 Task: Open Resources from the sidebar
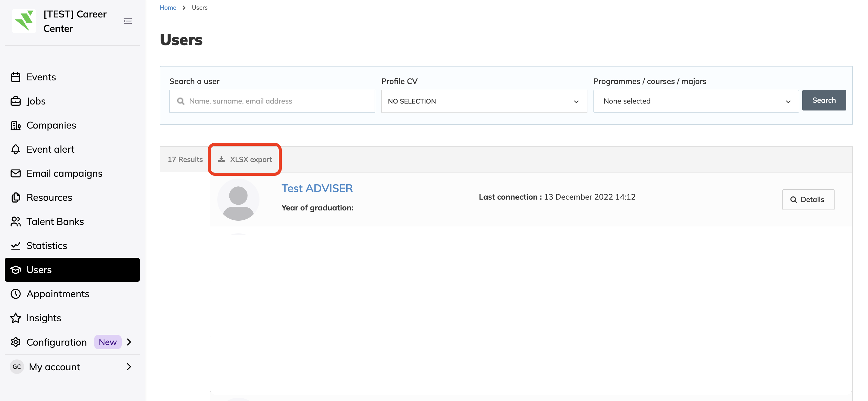coord(49,197)
